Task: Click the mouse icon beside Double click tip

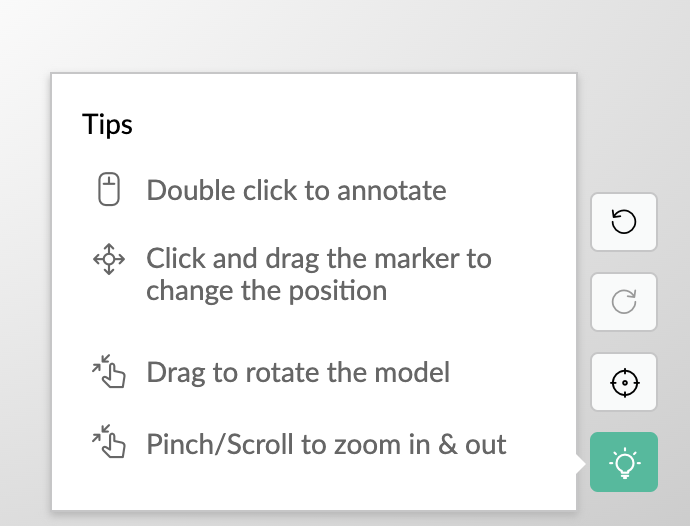Action: (109, 189)
